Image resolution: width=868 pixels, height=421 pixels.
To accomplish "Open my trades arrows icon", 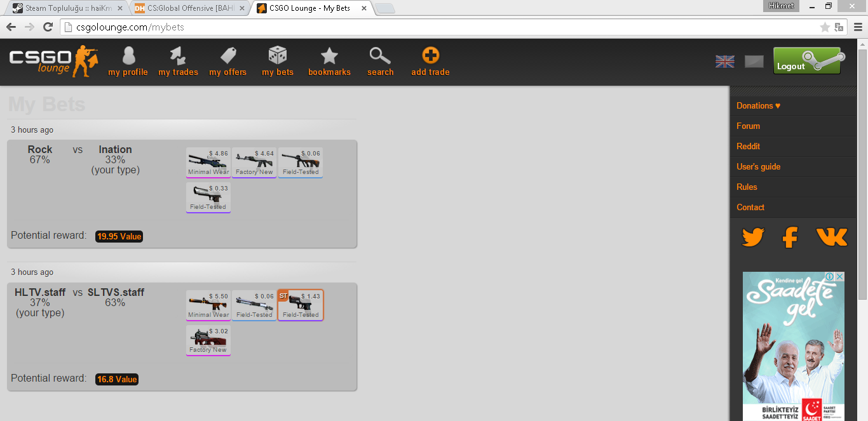I will [178, 56].
